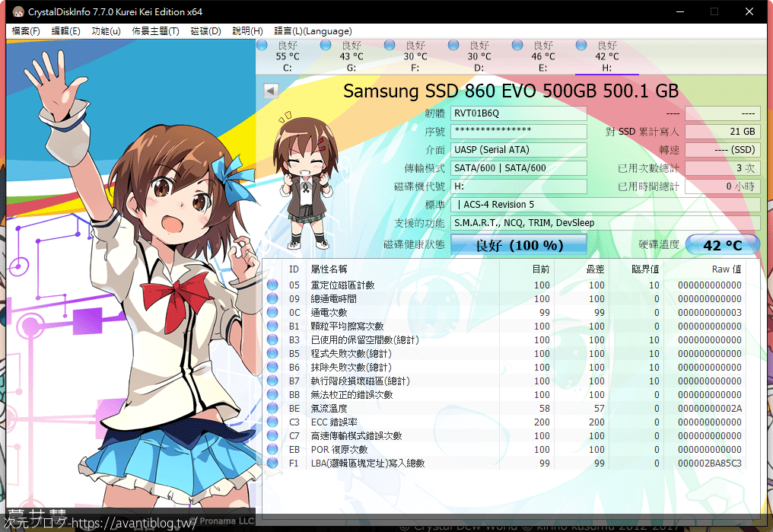Viewport: 773px width, 532px height.
Task: Click the masked serial number field
Action: 519,132
